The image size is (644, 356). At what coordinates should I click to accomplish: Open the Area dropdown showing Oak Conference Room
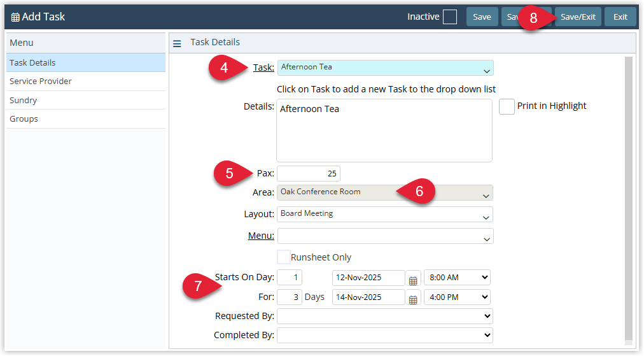385,192
